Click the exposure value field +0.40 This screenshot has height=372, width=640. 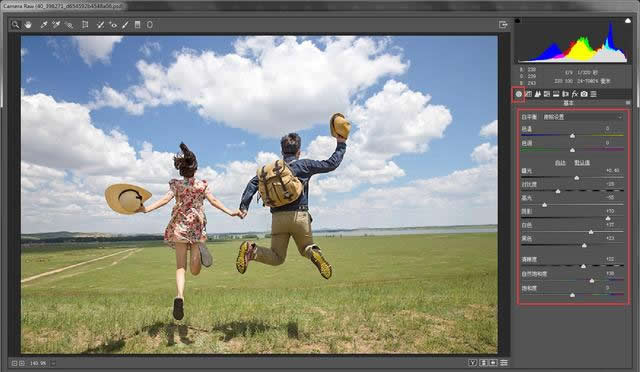(612, 170)
